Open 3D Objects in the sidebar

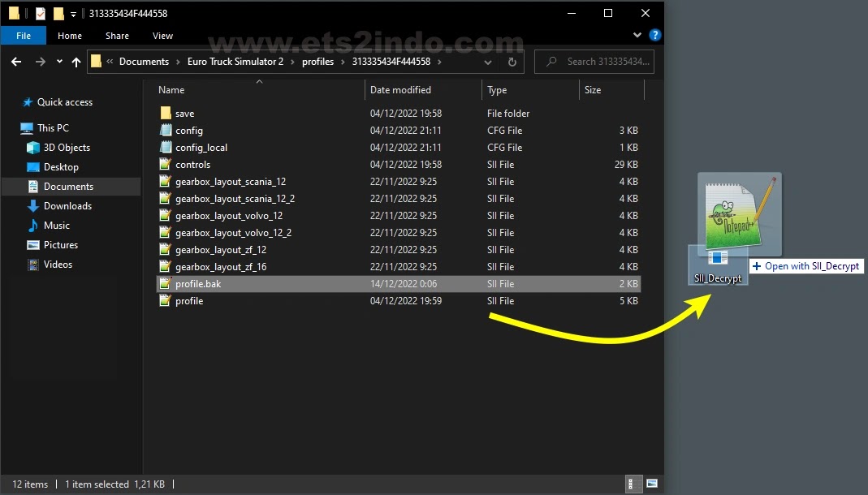click(67, 148)
